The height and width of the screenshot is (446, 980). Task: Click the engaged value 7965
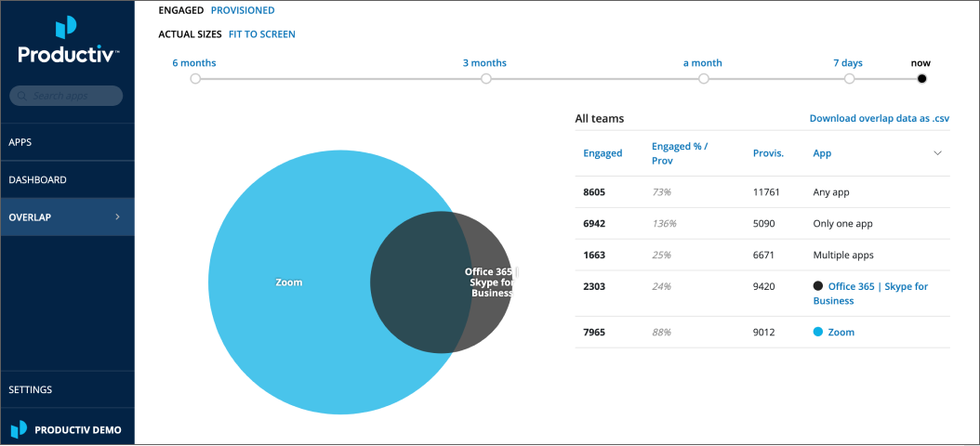point(594,333)
